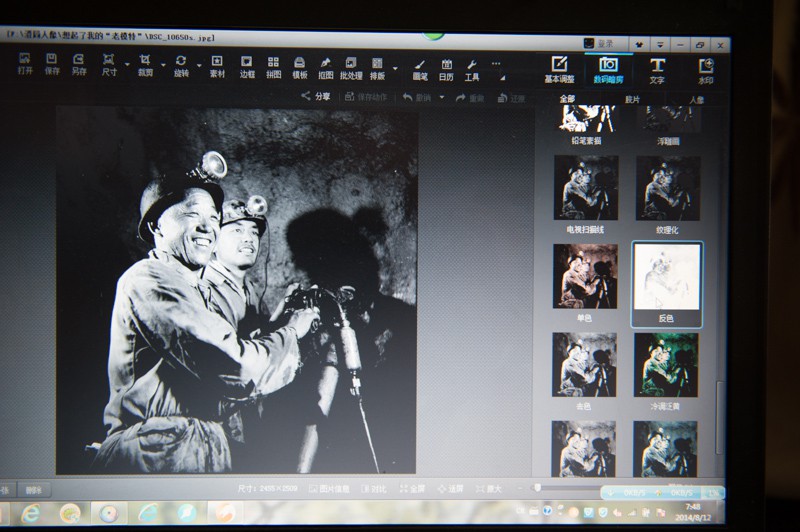The height and width of the screenshot is (532, 800).
Task: Fit image with 适屏
Action: click(x=450, y=489)
